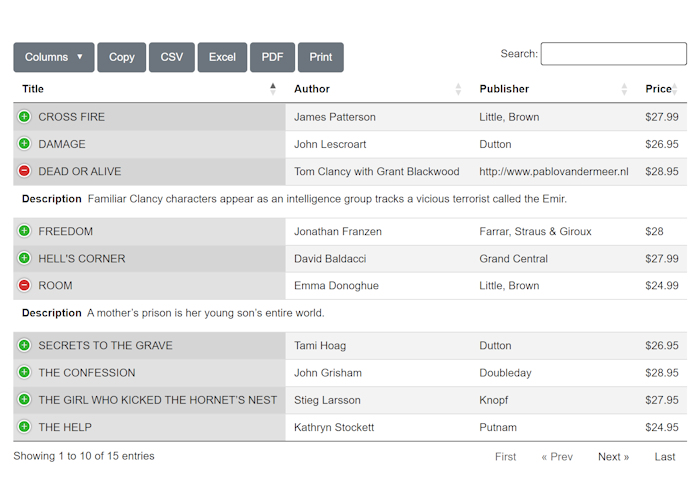Viewport: 700px width, 500px height.
Task: Select the Knopf publisher cell
Action: (x=554, y=400)
